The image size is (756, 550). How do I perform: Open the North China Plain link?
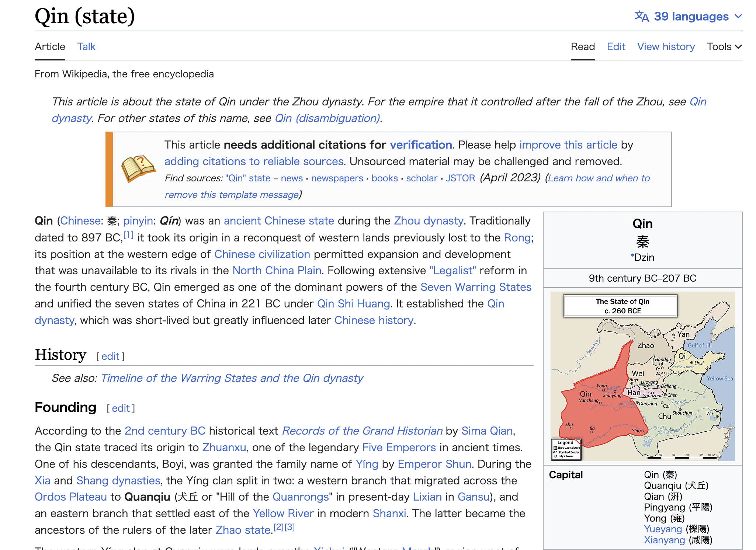pos(277,270)
